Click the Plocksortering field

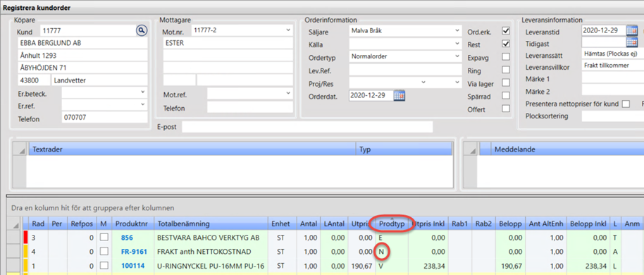[612, 116]
